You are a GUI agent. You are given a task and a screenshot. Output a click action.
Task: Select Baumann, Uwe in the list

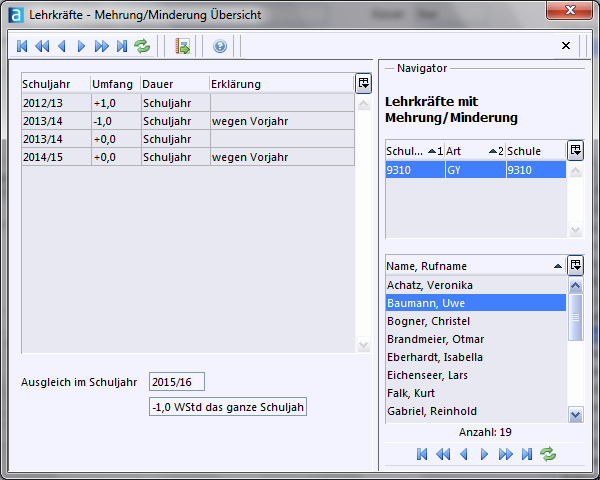pyautogui.click(x=476, y=303)
